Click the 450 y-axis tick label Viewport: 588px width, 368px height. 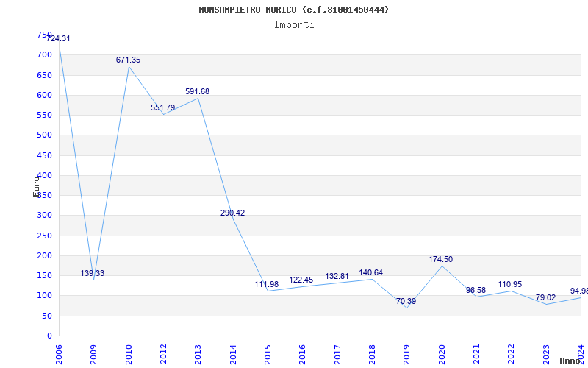click(x=44, y=155)
